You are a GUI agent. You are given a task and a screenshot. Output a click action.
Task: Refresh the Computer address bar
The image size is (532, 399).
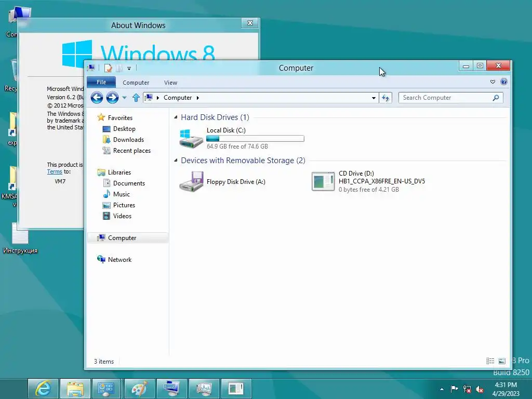(385, 98)
